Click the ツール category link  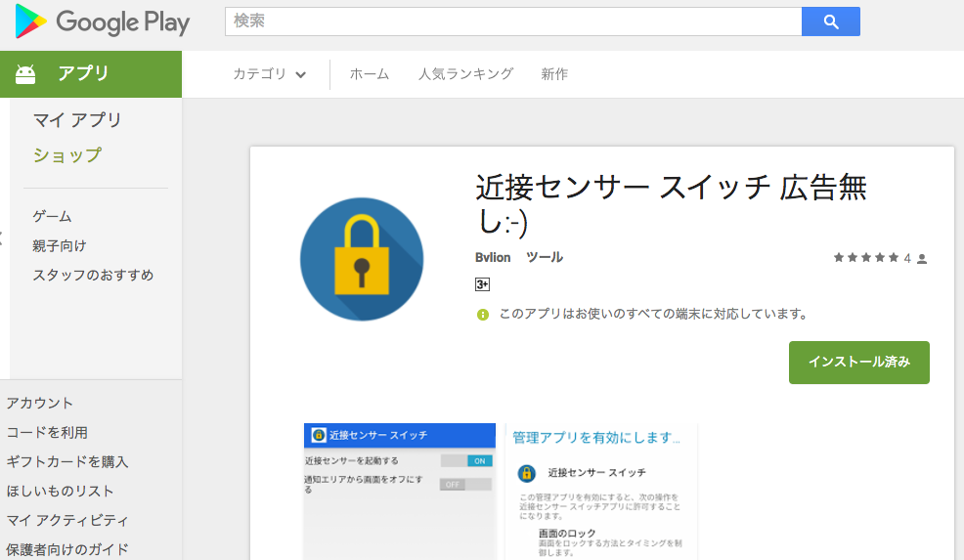click(x=545, y=258)
